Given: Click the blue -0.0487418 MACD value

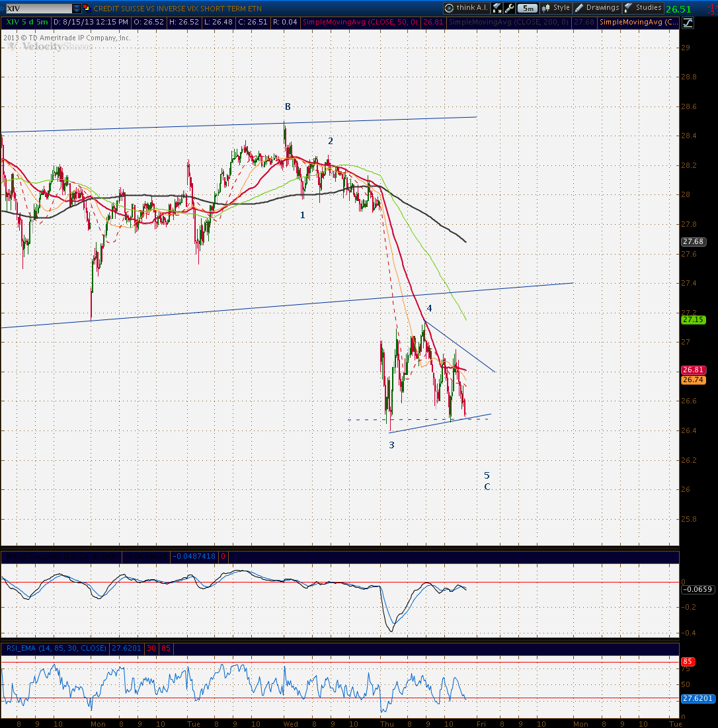Looking at the screenshot, I should point(194,556).
